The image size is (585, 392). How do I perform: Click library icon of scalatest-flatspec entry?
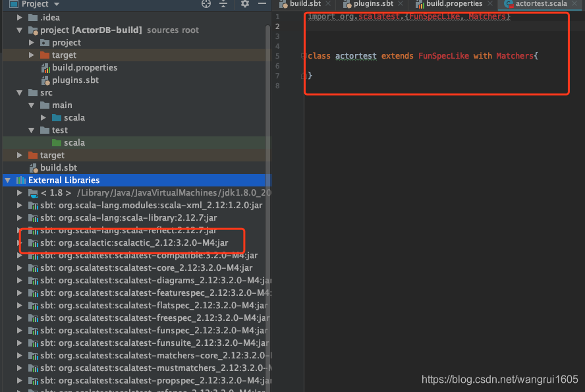[33, 306]
